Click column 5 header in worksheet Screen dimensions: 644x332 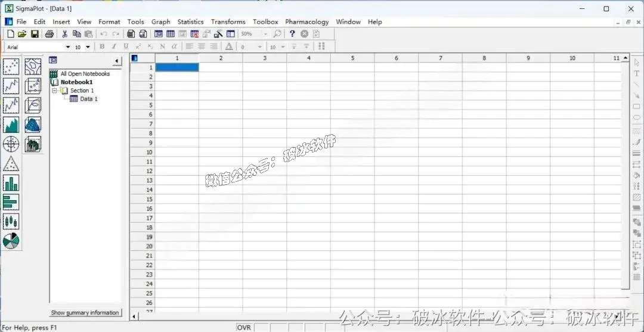(x=352, y=58)
